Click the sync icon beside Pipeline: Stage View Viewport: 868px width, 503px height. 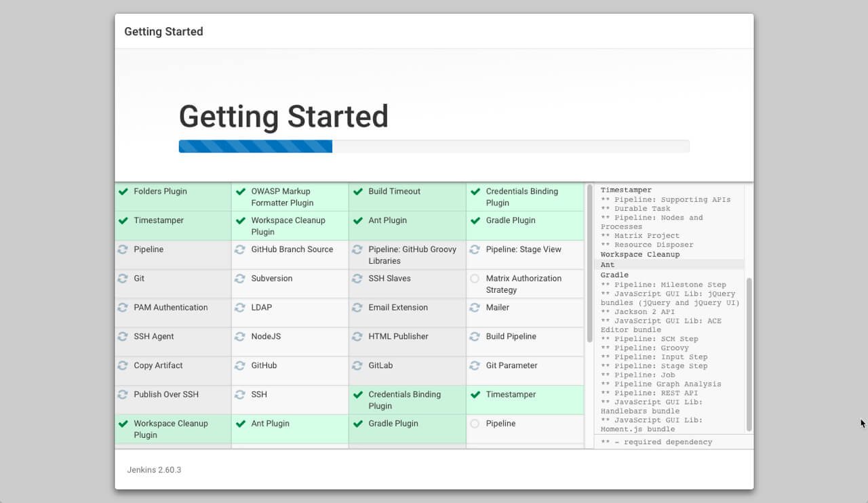point(475,249)
